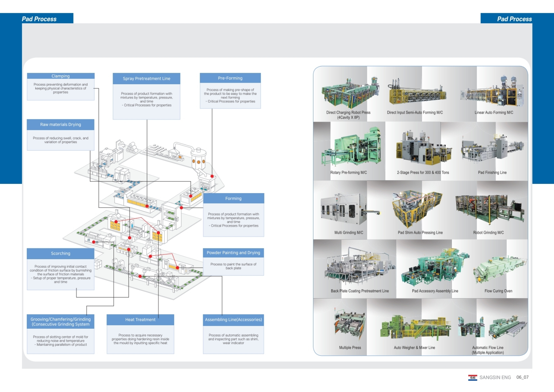Click the Clamping process header

[x=61, y=76]
